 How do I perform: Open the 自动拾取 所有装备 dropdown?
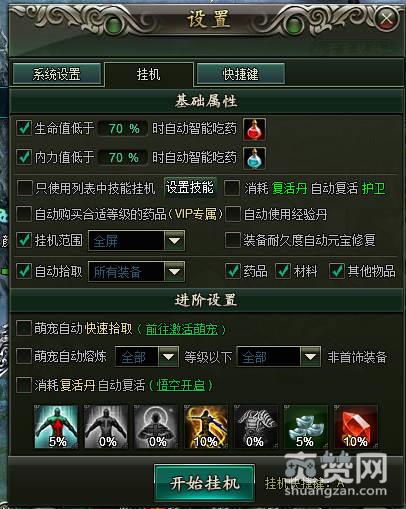tap(136, 272)
